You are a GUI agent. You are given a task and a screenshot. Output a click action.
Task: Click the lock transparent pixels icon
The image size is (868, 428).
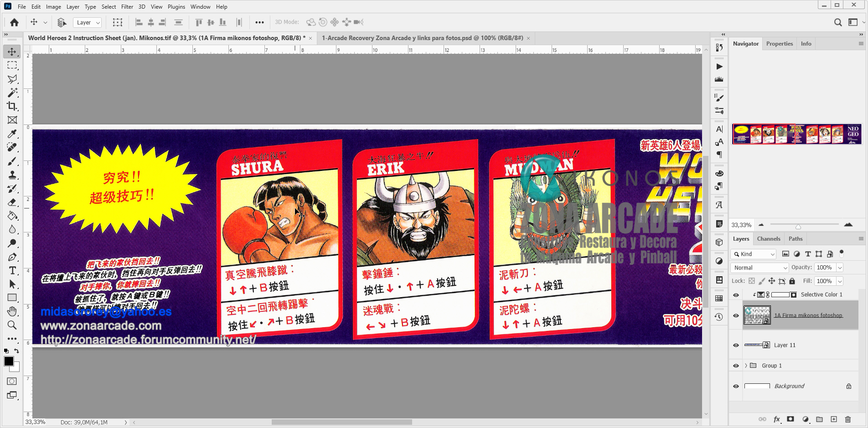tap(753, 281)
